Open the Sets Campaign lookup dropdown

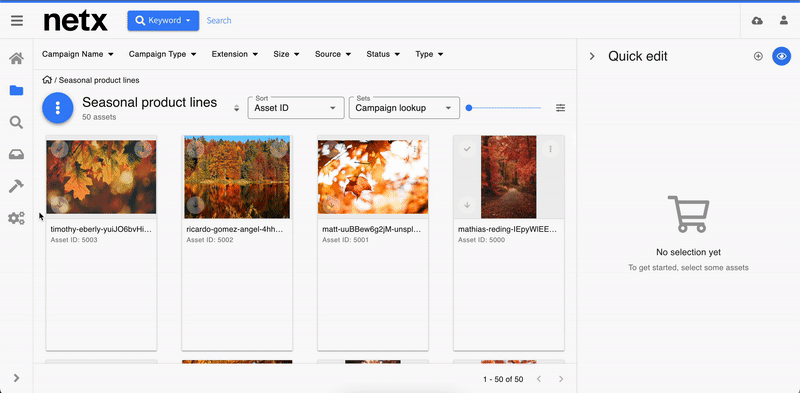click(404, 108)
